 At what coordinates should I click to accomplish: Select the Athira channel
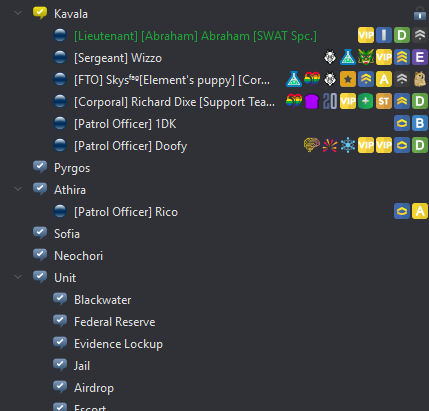[70, 190]
